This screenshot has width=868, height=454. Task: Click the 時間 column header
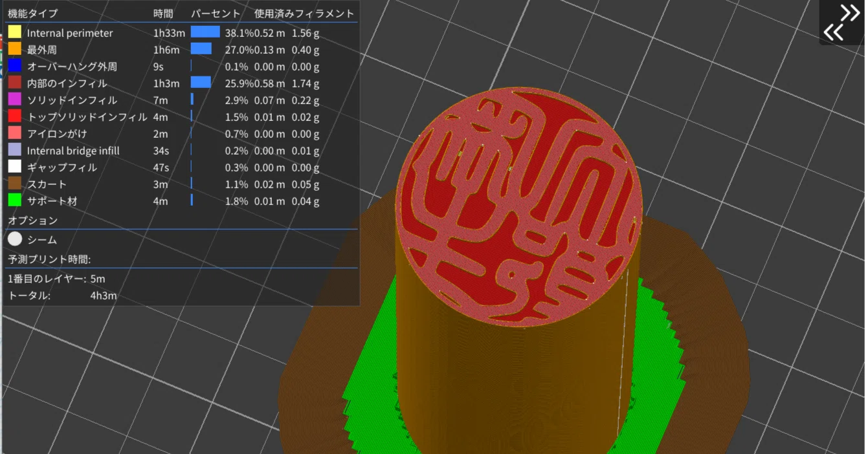tap(163, 14)
